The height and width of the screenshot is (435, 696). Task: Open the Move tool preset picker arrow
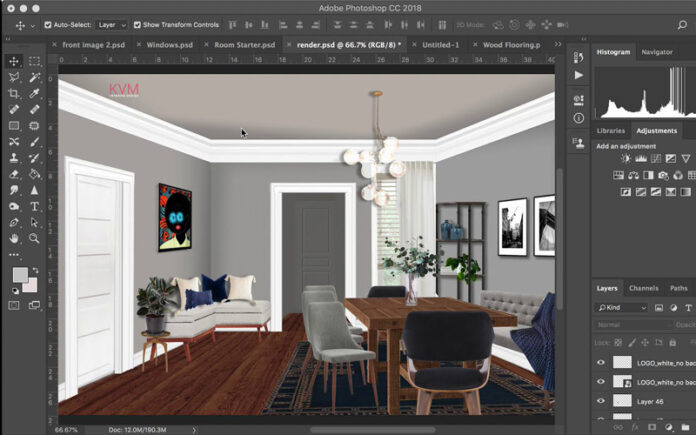[x=33, y=26]
